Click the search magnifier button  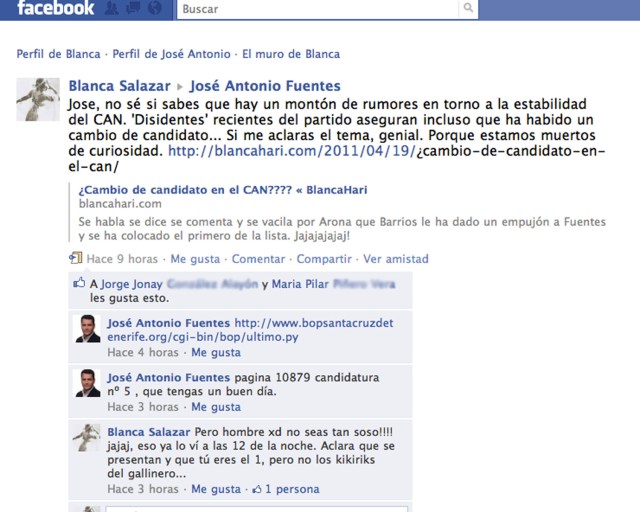coord(469,8)
